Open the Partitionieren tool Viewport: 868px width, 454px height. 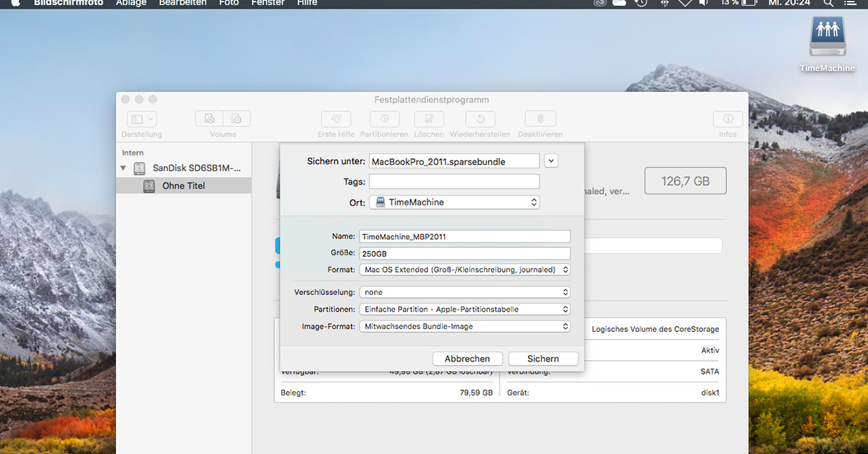coord(384,119)
